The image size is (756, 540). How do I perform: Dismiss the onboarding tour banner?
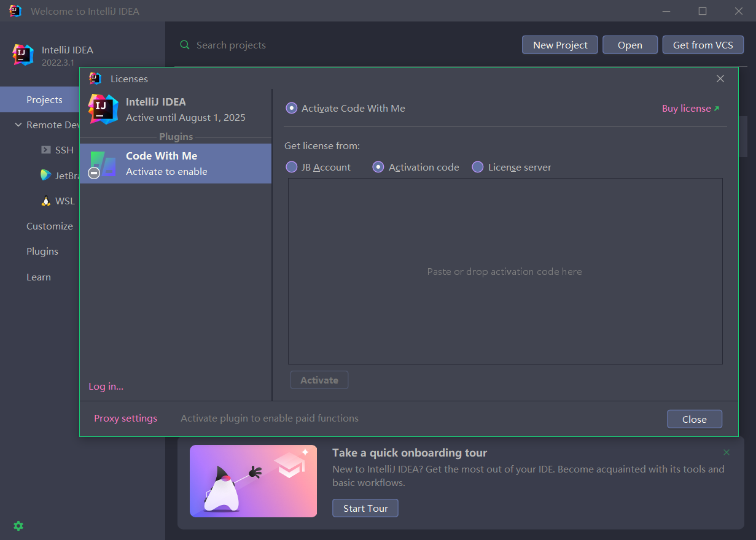(x=727, y=452)
